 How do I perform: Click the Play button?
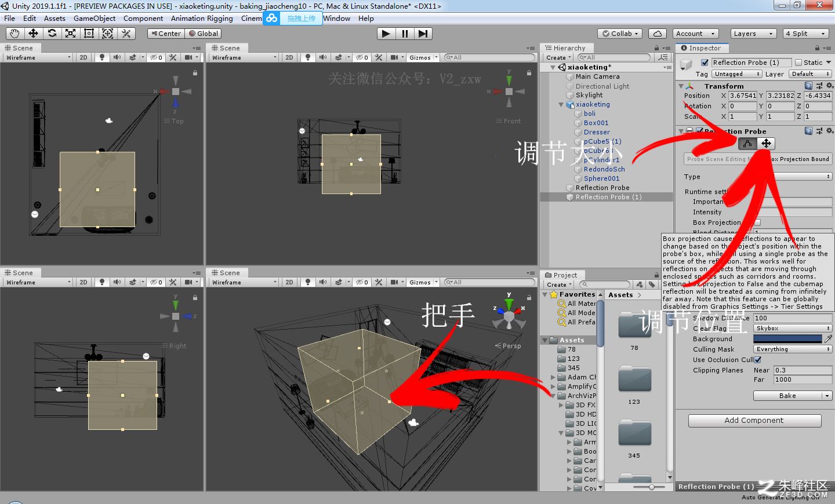point(386,34)
